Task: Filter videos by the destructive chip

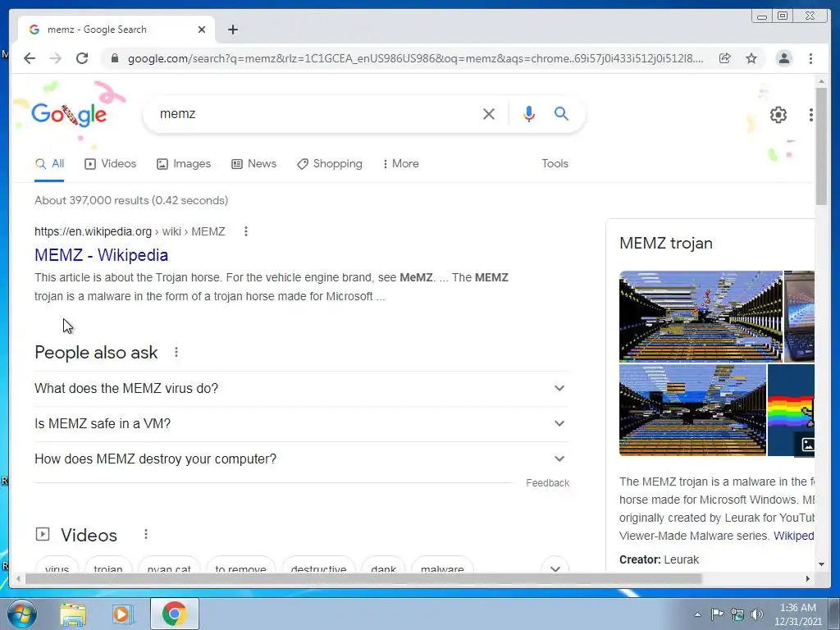Action: [319, 568]
